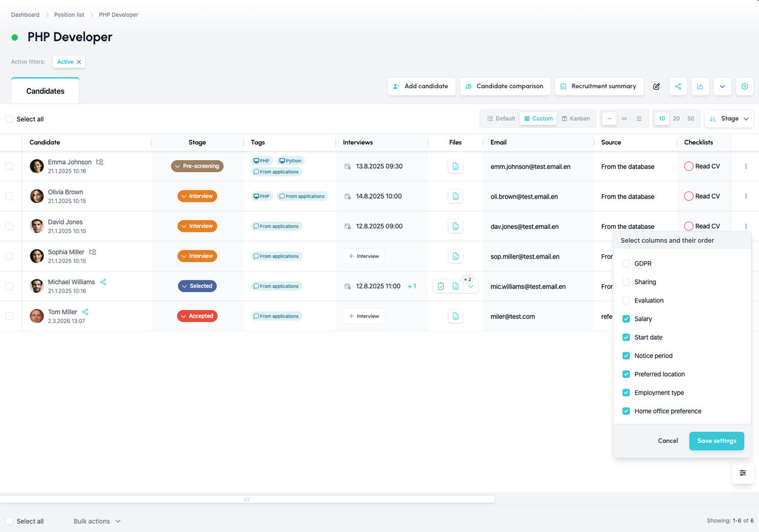Tick the top Select all checkbox
759x532 pixels.
coord(9,119)
